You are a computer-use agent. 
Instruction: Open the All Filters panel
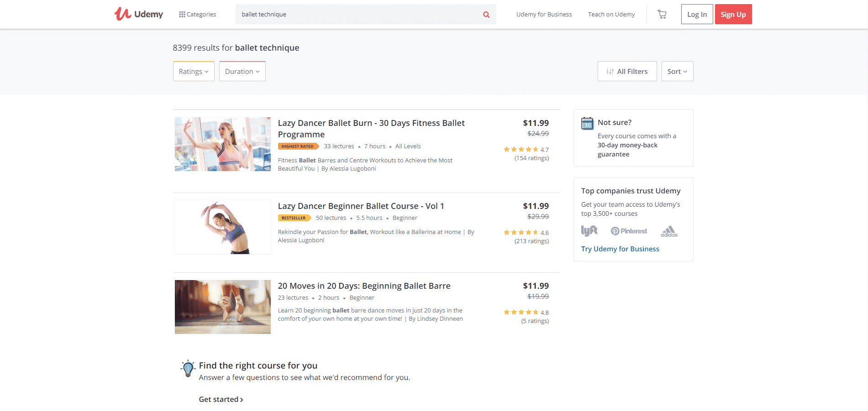[627, 71]
